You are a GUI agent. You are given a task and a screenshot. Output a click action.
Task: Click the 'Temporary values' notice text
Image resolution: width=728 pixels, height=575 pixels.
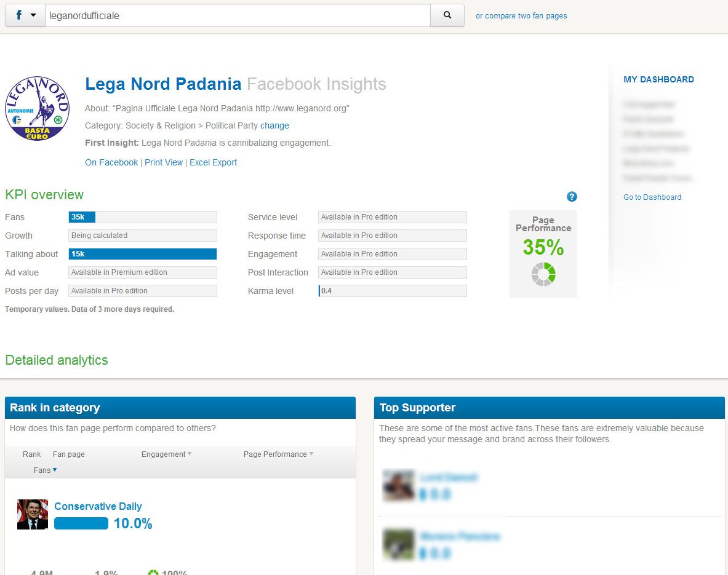(90, 309)
